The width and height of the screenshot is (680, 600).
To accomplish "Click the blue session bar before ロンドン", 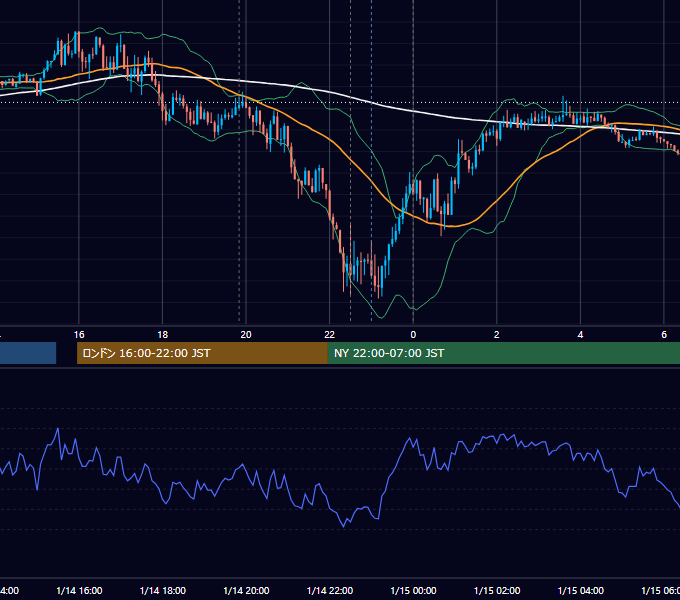I will point(28,353).
